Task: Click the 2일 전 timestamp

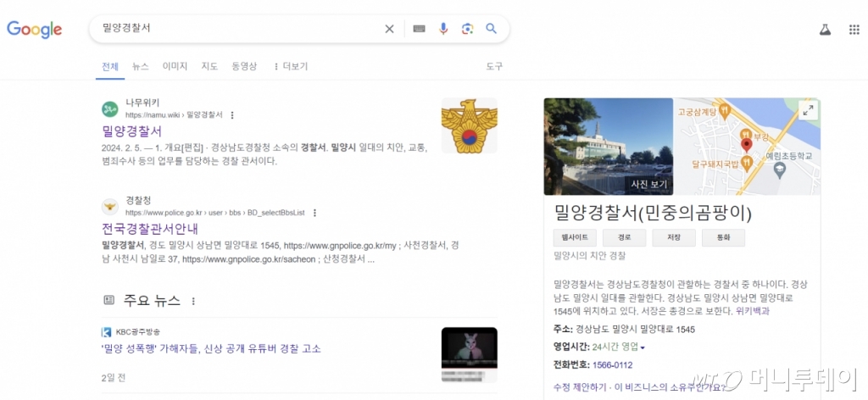Action: coord(114,378)
